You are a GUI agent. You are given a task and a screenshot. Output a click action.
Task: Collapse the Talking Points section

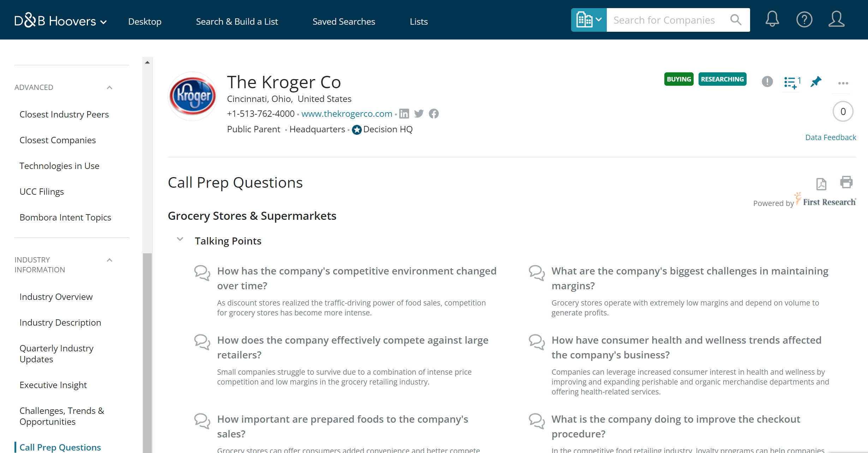[x=180, y=240]
